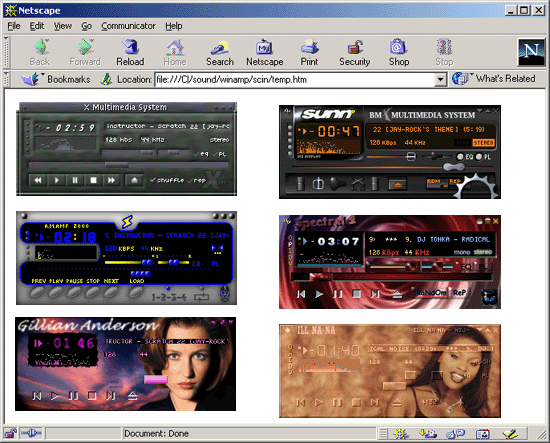Click play in the X Multimedia System skin
550x443 pixels.
[x=56, y=180]
